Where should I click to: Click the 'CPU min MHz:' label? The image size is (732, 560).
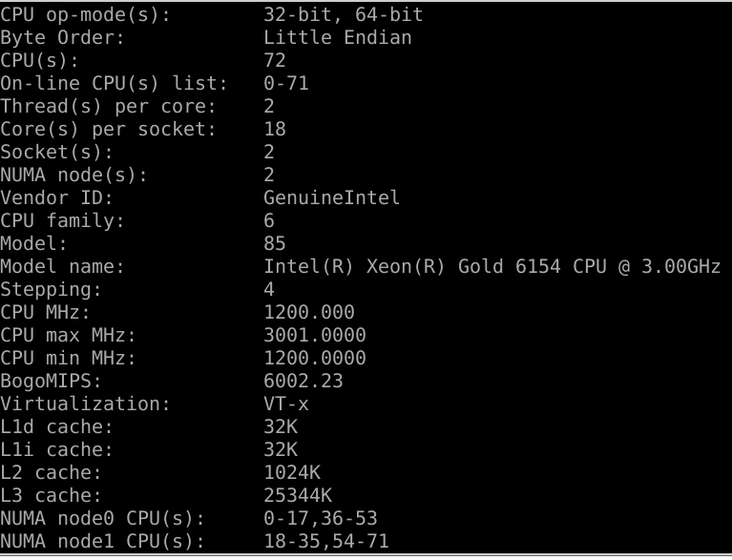tap(68, 358)
